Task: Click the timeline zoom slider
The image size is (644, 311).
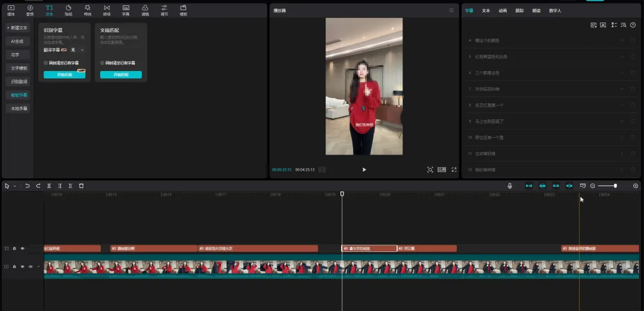Action: tap(615, 186)
